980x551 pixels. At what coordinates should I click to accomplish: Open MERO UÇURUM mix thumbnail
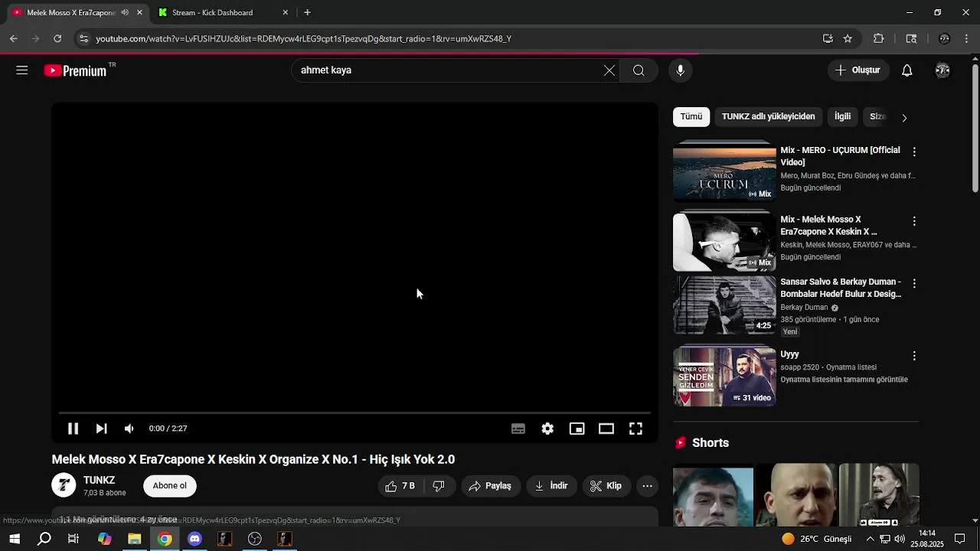pyautogui.click(x=724, y=171)
